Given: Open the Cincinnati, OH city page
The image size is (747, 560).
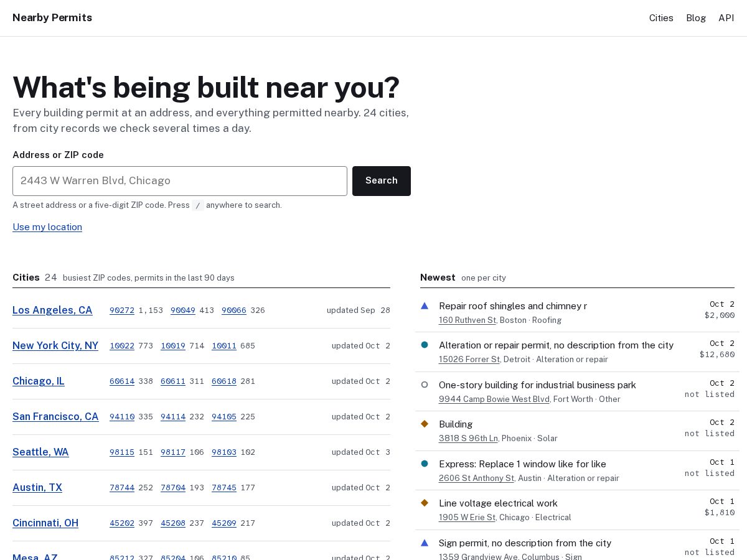Looking at the screenshot, I should (x=45, y=523).
